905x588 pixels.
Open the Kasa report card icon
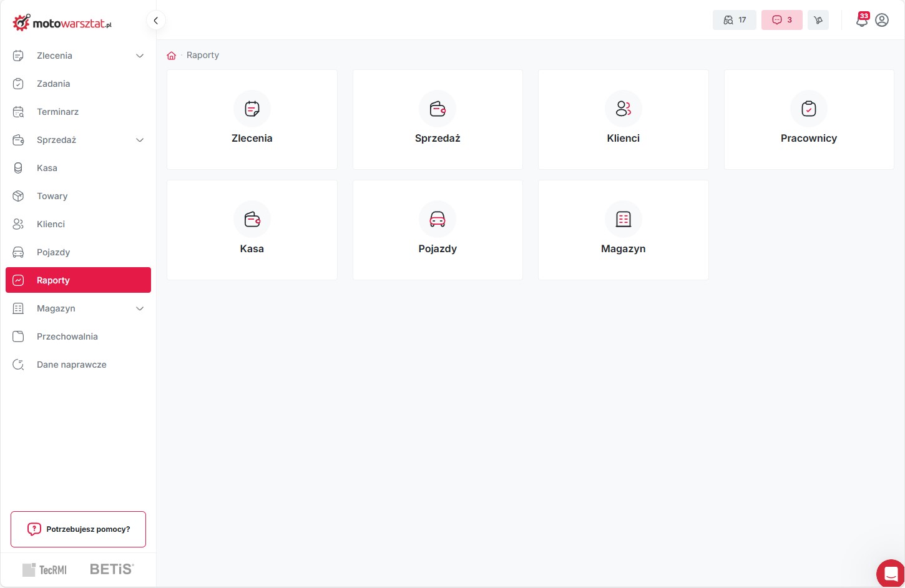click(x=252, y=220)
